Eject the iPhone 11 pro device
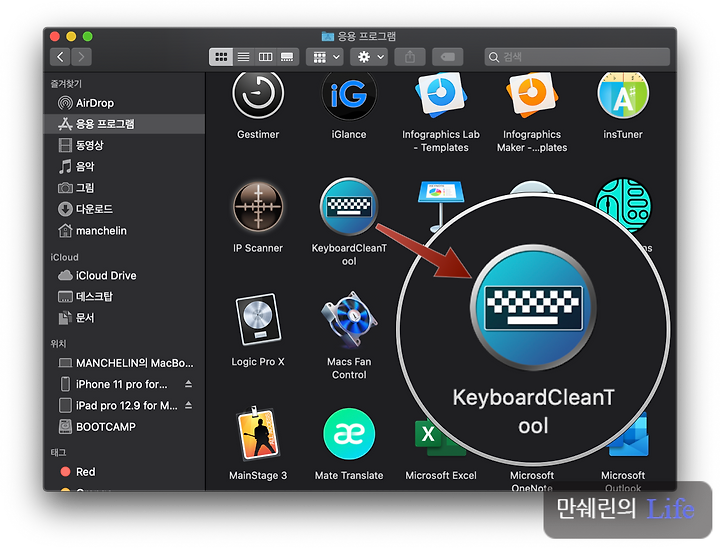The width and height of the screenshot is (720, 548). tap(189, 384)
